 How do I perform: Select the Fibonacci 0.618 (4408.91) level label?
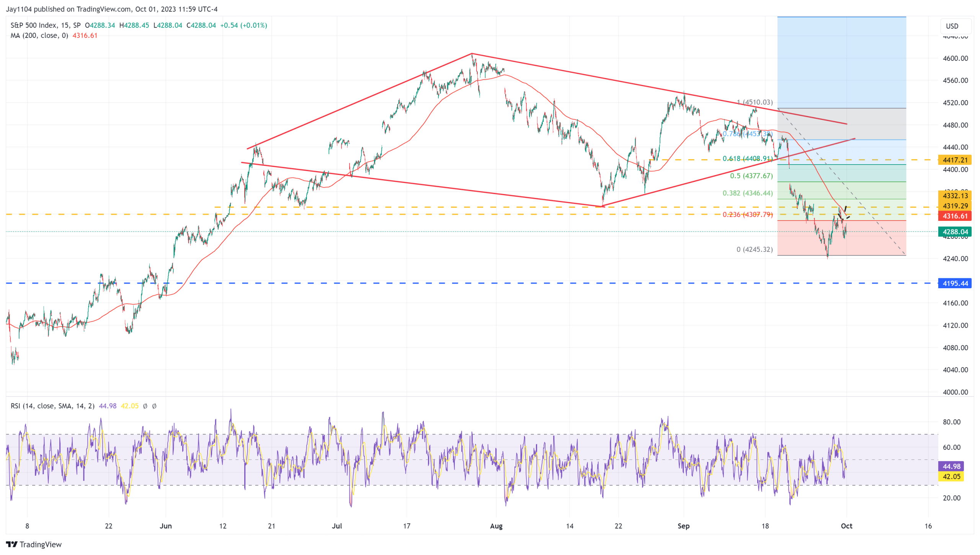pos(747,158)
